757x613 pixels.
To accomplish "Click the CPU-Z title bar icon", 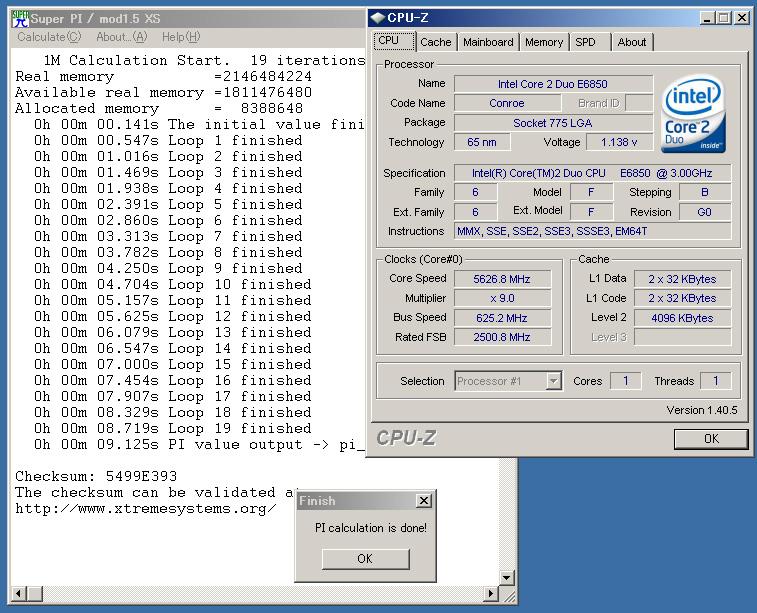I will tap(377, 18).
